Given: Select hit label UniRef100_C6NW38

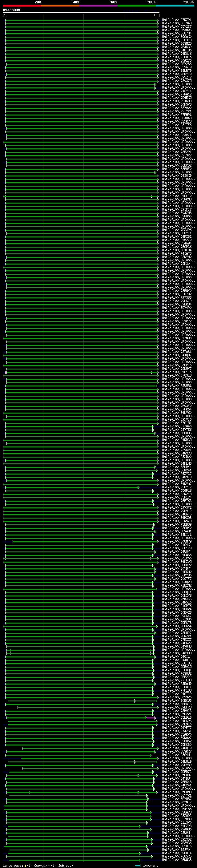Looking at the screenshot, I should pos(176,860).
